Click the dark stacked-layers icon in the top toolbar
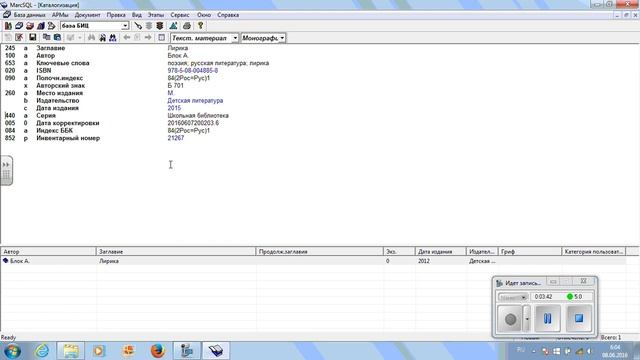Viewport: 640px width, 360px height. [160, 26]
